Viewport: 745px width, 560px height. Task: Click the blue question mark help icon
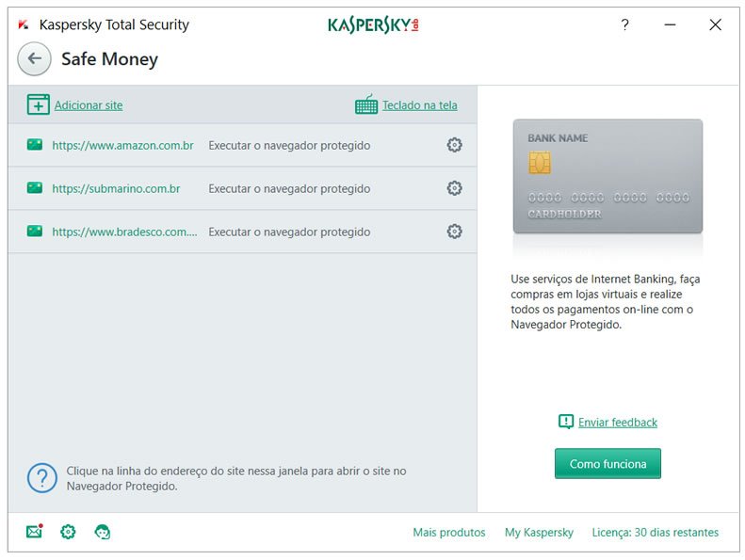[42, 478]
